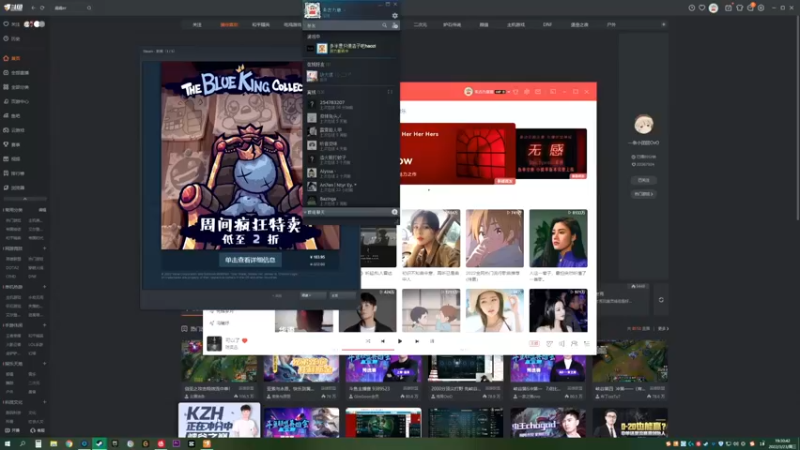Viewport: 800px width, 450px height.
Task: Open user avatar in music app title bar
Action: click(x=468, y=92)
